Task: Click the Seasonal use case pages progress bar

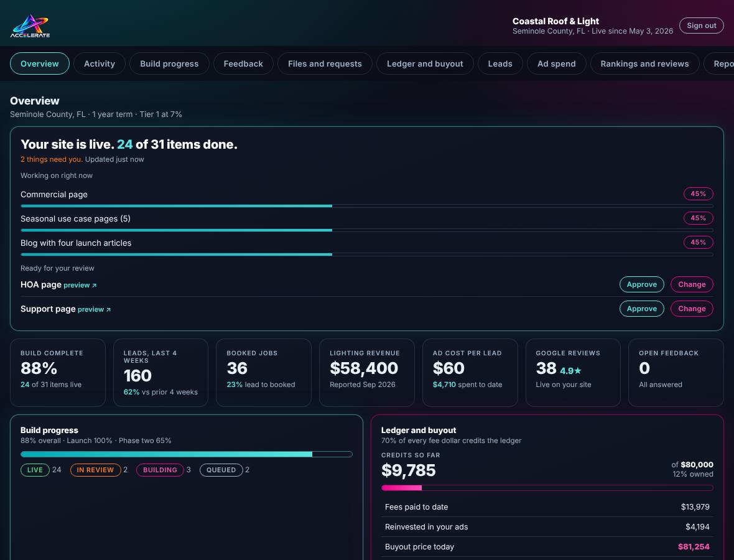Action: click(366, 230)
